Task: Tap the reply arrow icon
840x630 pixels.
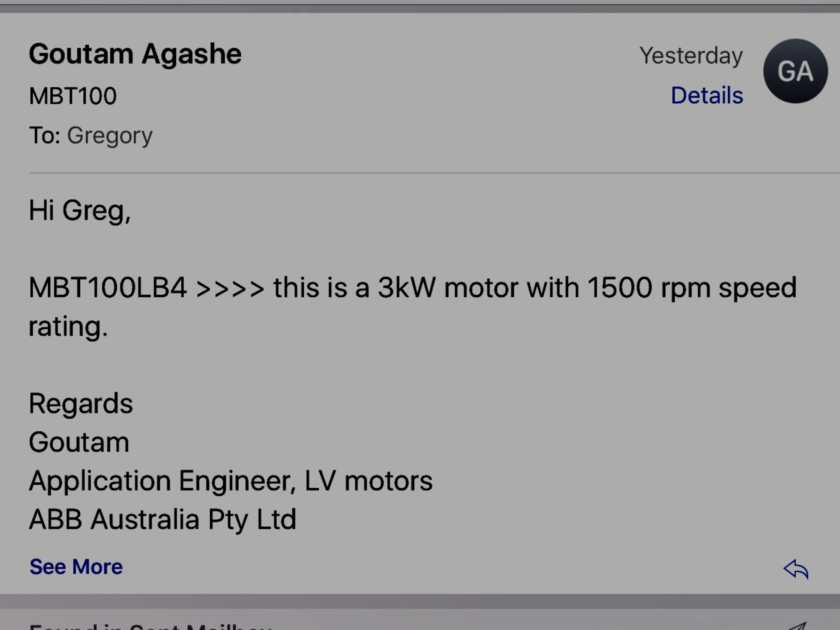Action: pyautogui.click(x=796, y=569)
